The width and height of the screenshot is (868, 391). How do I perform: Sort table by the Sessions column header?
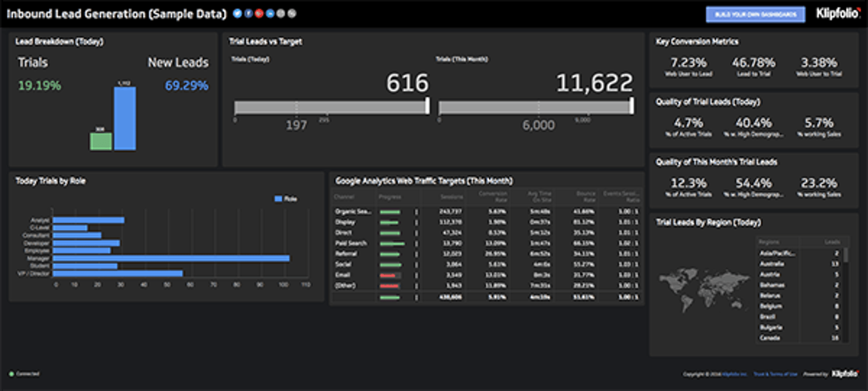[x=452, y=197]
